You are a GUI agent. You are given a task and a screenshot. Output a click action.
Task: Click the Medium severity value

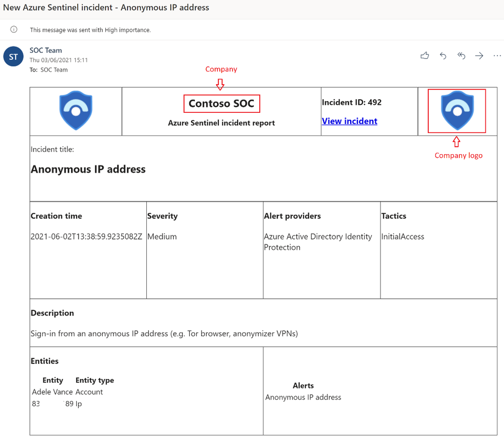[x=162, y=236]
